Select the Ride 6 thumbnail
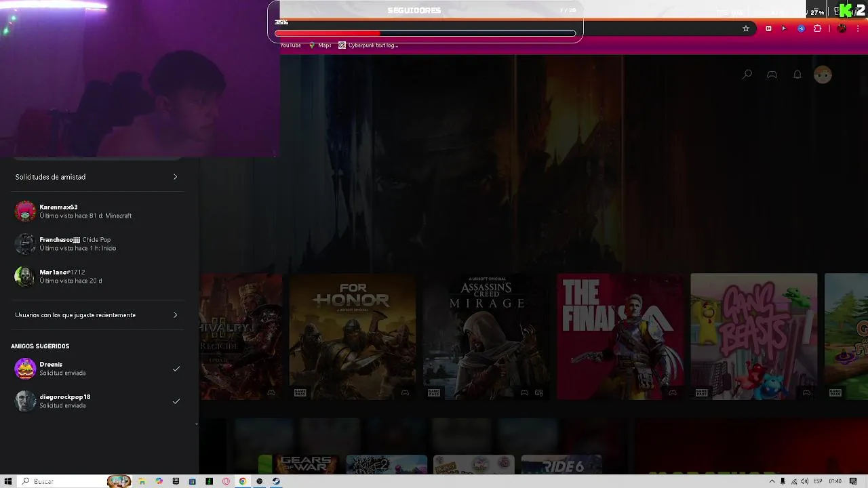 [x=561, y=464]
